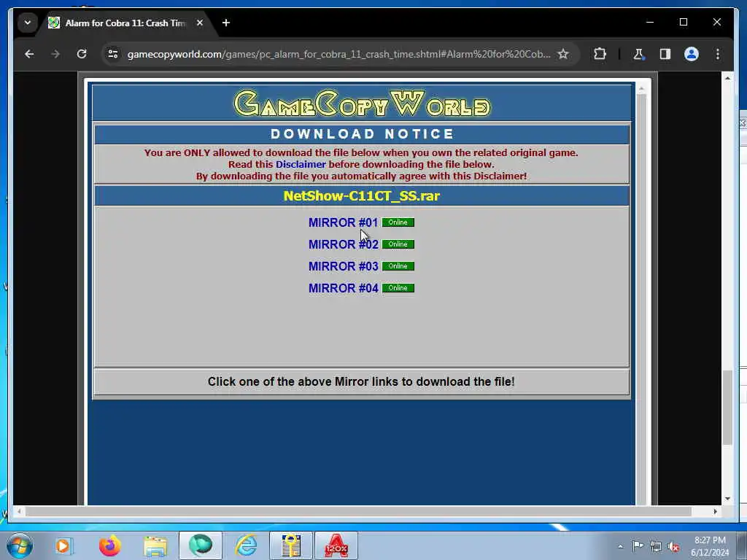
Task: Download from MIRROR #01
Action: click(x=343, y=222)
